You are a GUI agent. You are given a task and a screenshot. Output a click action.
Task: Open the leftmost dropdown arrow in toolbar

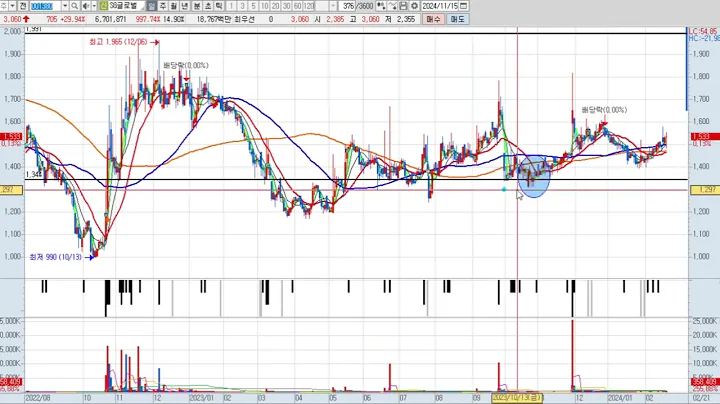click(12, 6)
